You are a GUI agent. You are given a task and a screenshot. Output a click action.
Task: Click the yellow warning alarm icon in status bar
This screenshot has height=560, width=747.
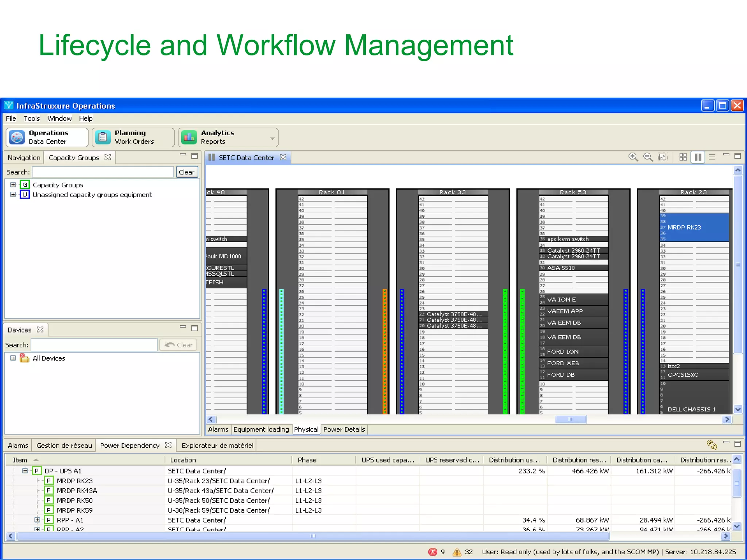[457, 552]
